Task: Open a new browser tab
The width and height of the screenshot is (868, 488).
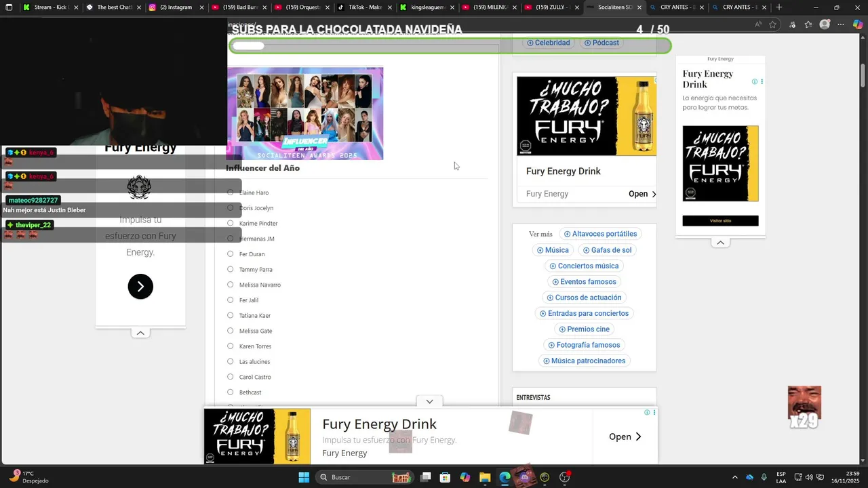Action: (x=778, y=7)
